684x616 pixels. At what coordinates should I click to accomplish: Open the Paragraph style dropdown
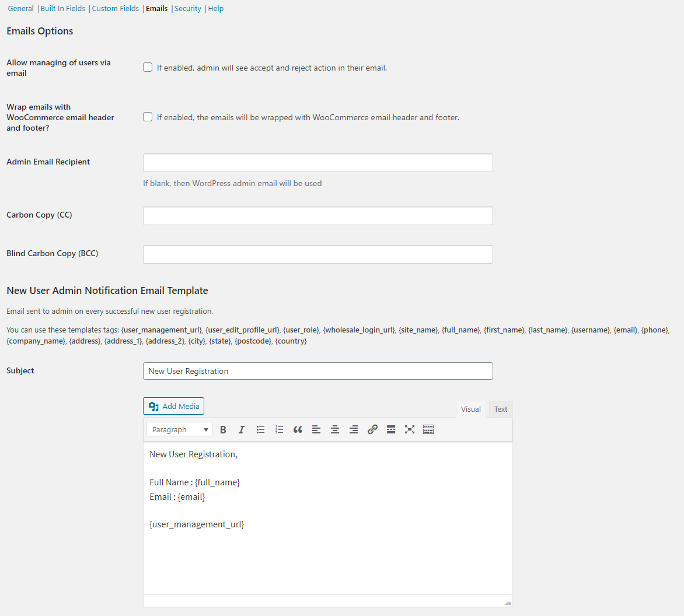tap(179, 429)
